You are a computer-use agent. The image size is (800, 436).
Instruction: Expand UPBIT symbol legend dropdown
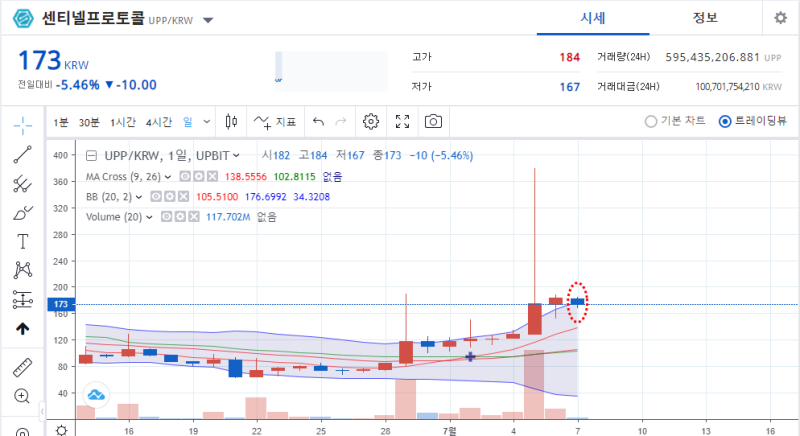236,156
